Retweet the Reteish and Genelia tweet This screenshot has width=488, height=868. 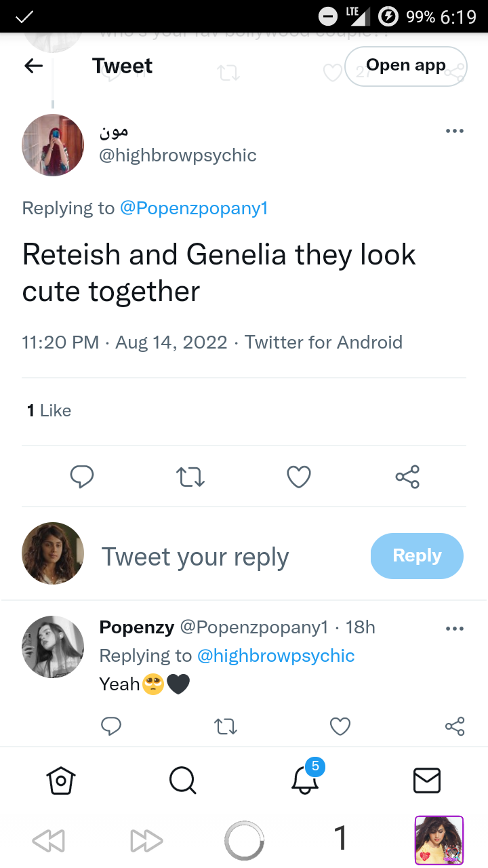(190, 477)
